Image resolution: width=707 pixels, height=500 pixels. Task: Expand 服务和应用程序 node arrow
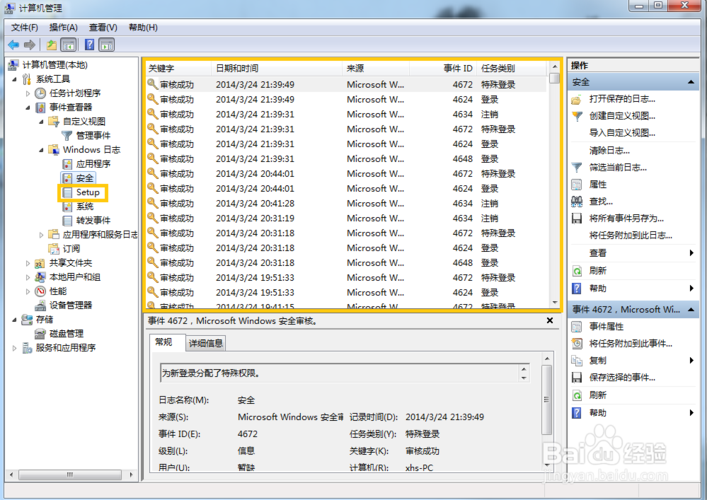click(14, 348)
